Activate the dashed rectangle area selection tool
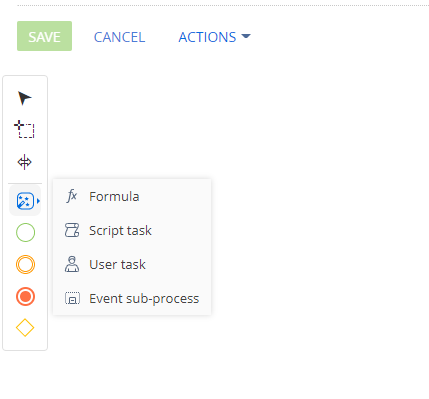 (24, 129)
